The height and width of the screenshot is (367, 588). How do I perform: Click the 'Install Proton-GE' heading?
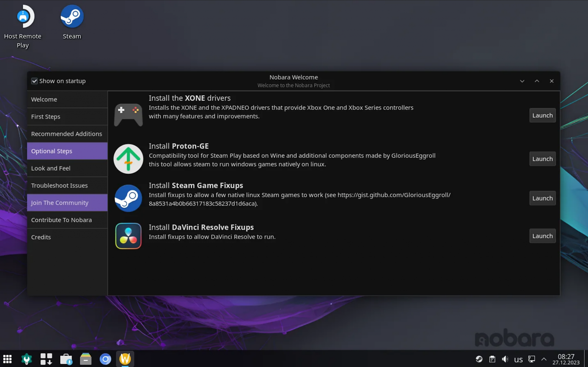point(179,146)
